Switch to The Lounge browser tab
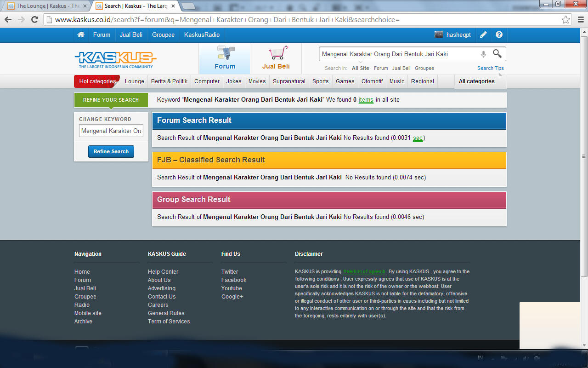The height and width of the screenshot is (368, 588). point(47,6)
